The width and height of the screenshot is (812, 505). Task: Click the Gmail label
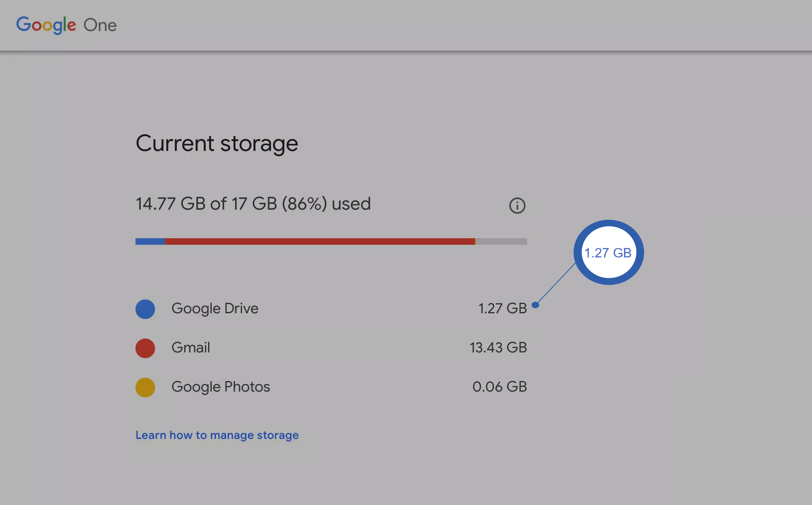pos(191,348)
